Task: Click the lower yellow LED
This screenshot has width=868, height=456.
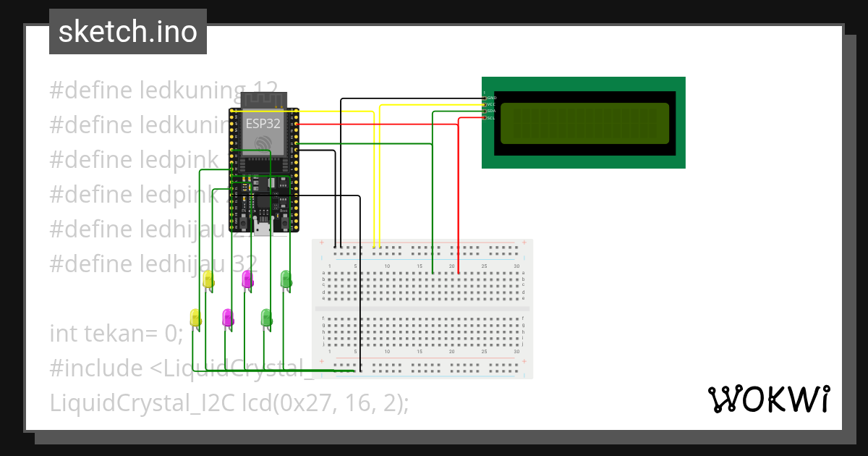Action: pyautogui.click(x=195, y=317)
